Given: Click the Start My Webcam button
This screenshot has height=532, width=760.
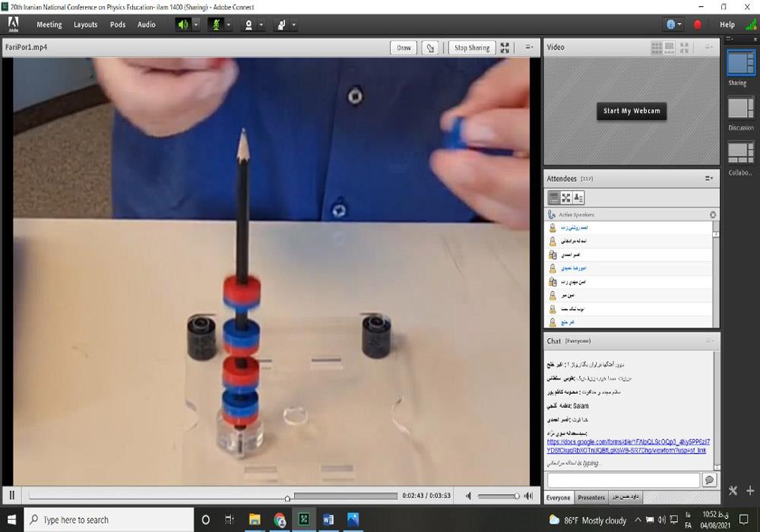Looking at the screenshot, I should tap(632, 111).
